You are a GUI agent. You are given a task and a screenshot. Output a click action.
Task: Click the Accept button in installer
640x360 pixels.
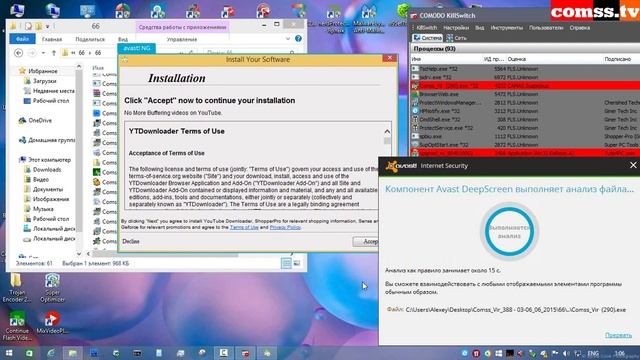tap(366, 242)
